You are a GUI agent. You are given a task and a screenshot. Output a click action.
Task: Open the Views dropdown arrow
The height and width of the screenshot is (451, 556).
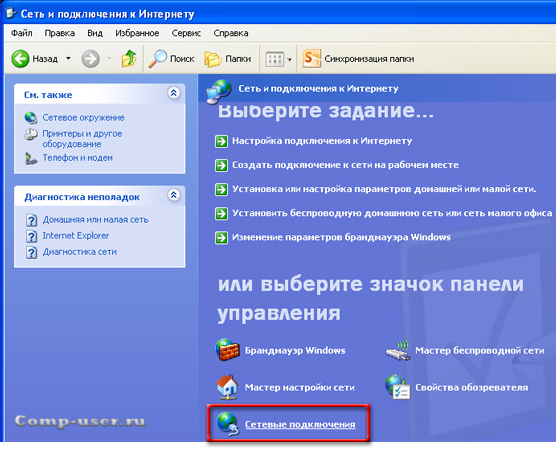290,60
